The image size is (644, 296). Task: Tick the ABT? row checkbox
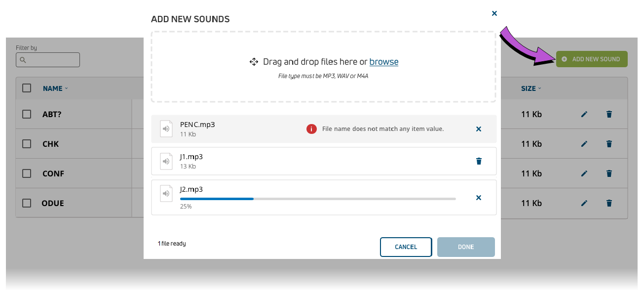click(x=27, y=114)
